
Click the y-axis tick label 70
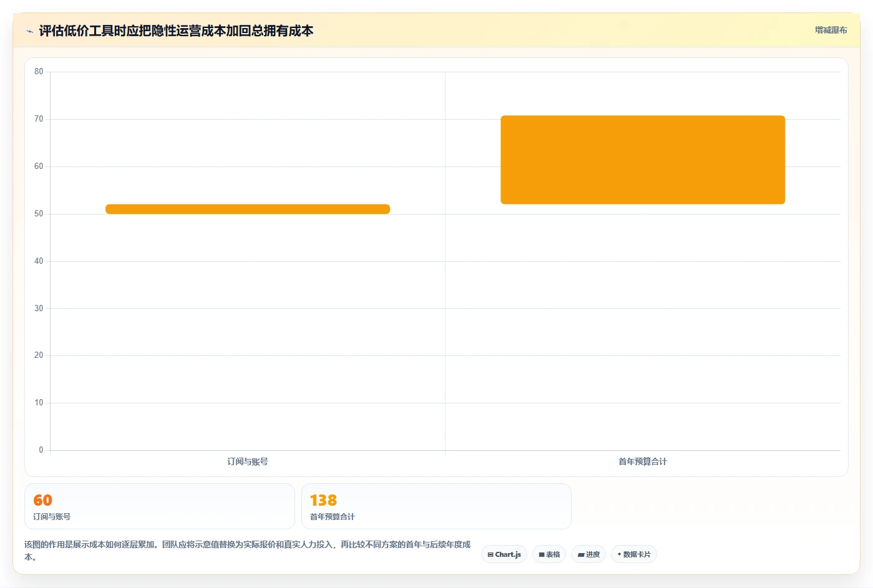coord(39,119)
